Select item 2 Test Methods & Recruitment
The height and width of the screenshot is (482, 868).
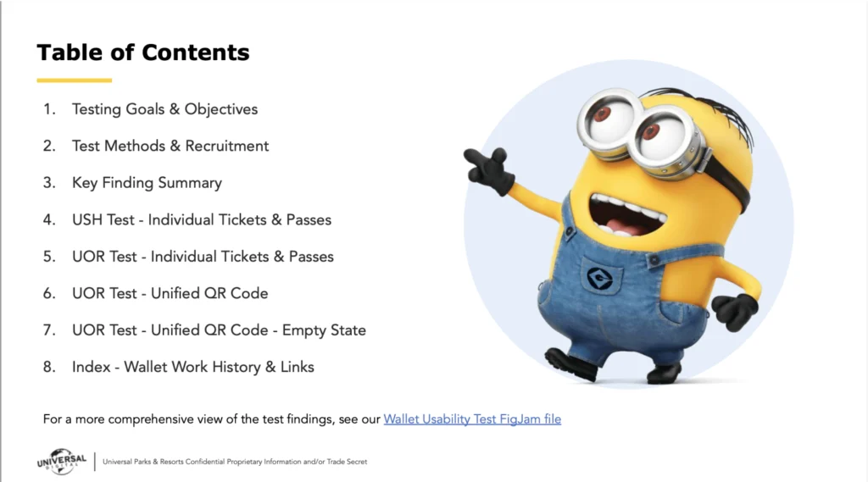[x=170, y=146]
